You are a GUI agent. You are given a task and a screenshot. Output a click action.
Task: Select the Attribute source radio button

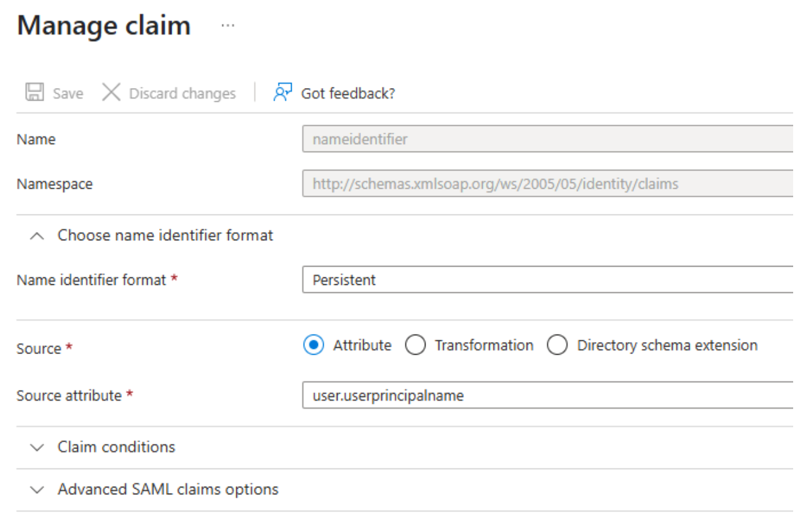coord(314,345)
